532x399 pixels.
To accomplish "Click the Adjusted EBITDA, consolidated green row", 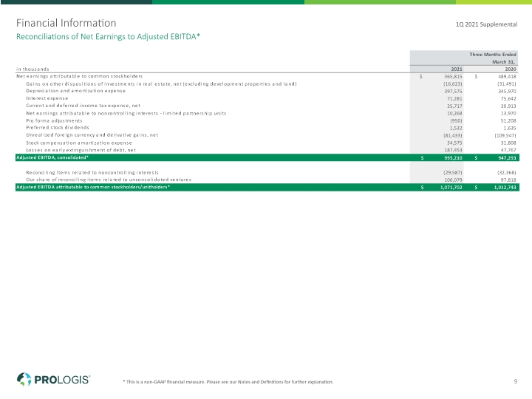I will (x=267, y=157).
